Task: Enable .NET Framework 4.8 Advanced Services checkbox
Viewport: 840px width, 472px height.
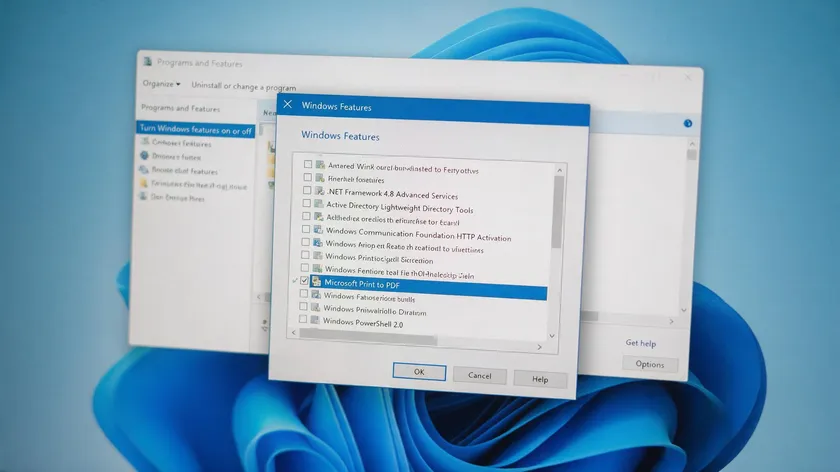Action: tap(307, 190)
